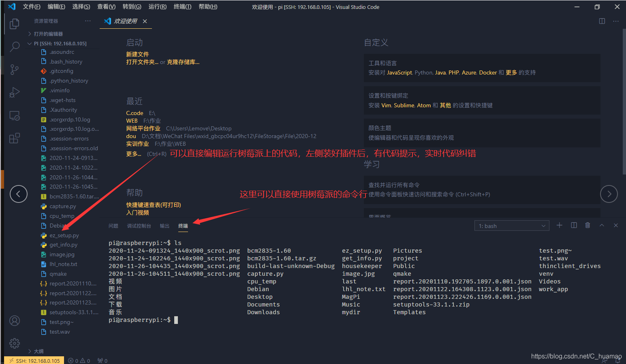Open image.jpg in explorer
This screenshot has width=626, height=364.
click(63, 254)
